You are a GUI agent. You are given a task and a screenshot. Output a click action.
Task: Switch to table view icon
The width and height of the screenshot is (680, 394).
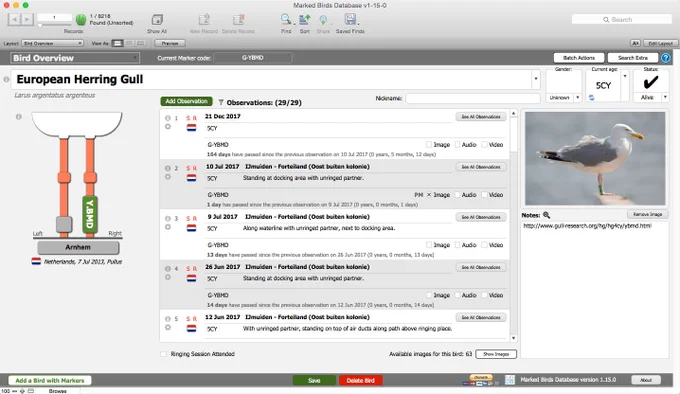click(x=141, y=43)
